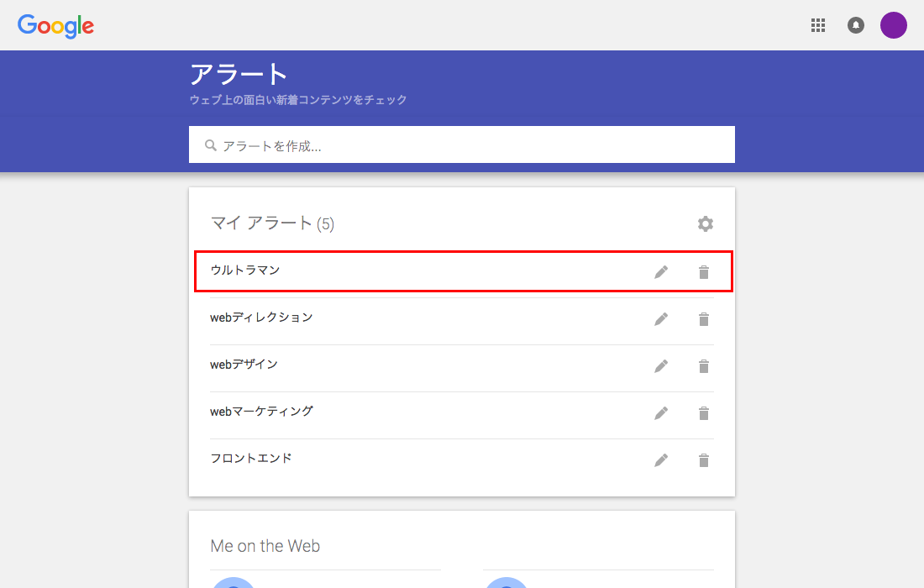Select the フロントエンド alert name
Viewport: 924px width, 588px height.
251,459
